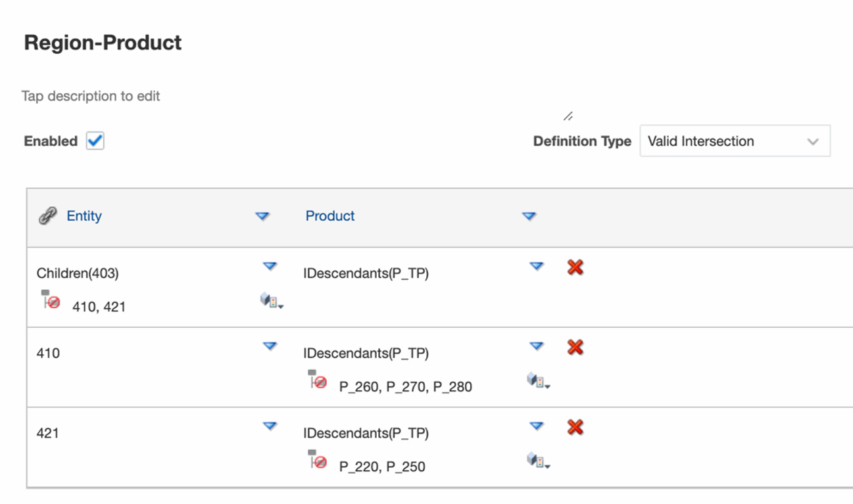
Task: Open dropdown arrow for Children(403) entity
Action: click(x=270, y=266)
